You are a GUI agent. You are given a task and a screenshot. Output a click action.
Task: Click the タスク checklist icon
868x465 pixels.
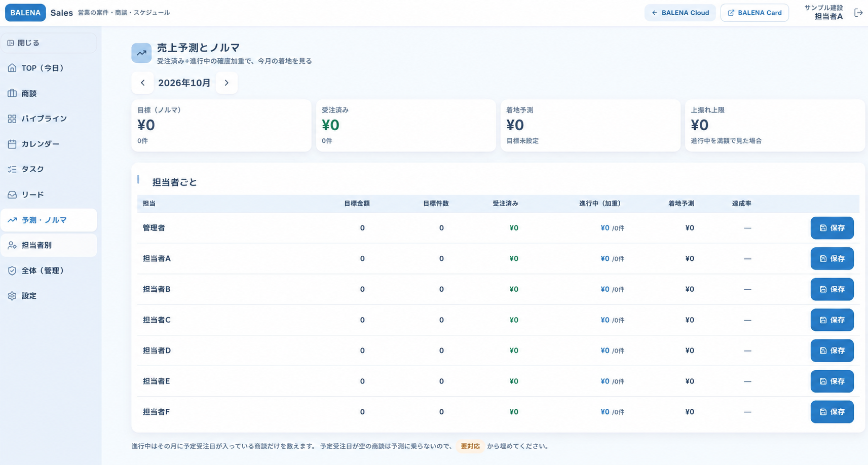(12, 169)
